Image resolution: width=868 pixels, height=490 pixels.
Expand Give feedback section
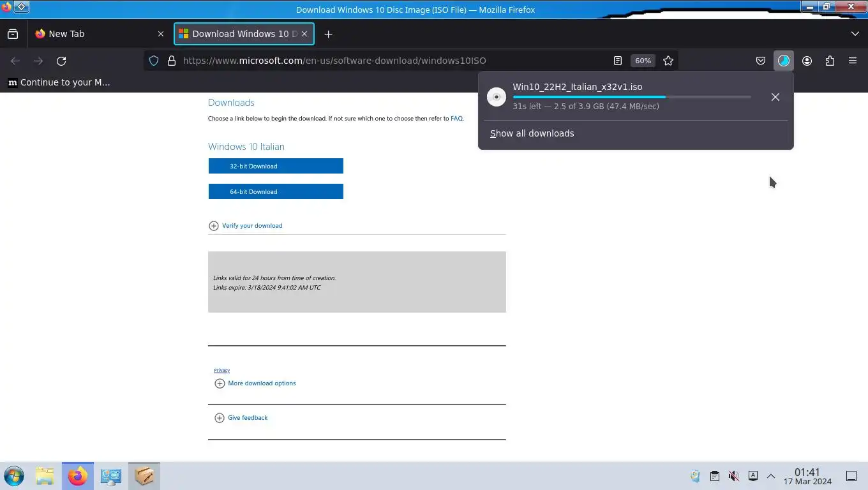[x=241, y=418]
